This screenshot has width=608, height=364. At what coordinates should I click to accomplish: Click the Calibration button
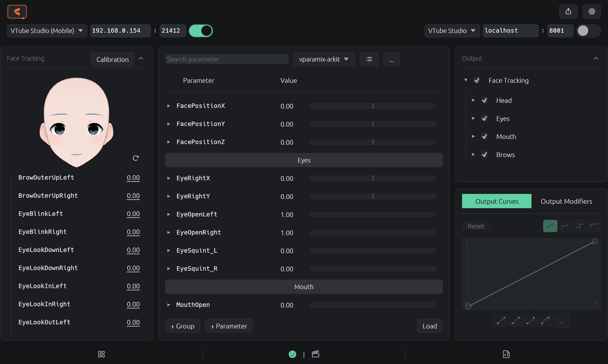[x=113, y=59]
